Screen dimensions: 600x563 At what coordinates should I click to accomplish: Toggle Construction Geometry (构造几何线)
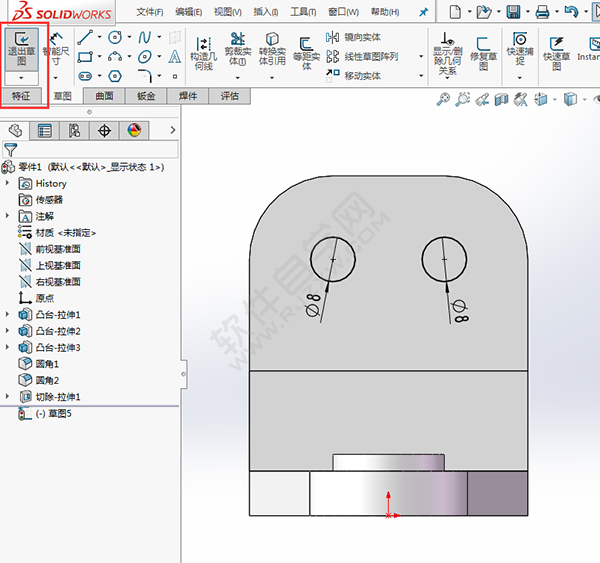[x=204, y=54]
